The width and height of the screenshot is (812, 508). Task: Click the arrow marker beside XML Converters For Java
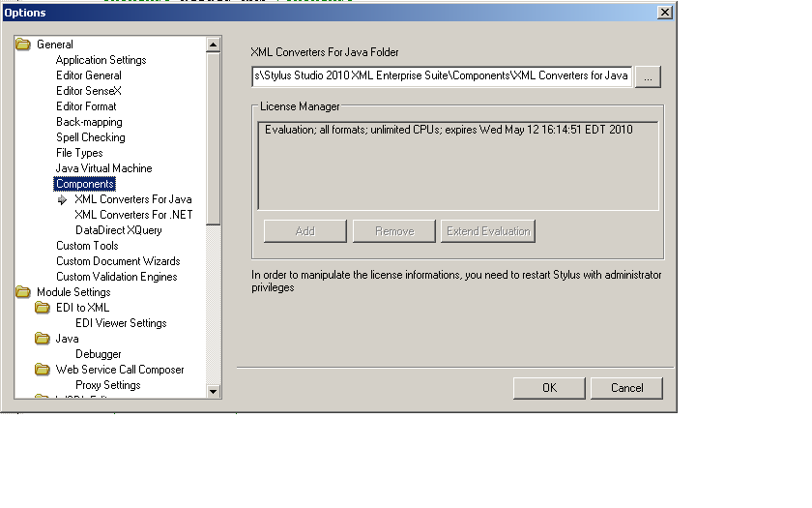pos(62,199)
